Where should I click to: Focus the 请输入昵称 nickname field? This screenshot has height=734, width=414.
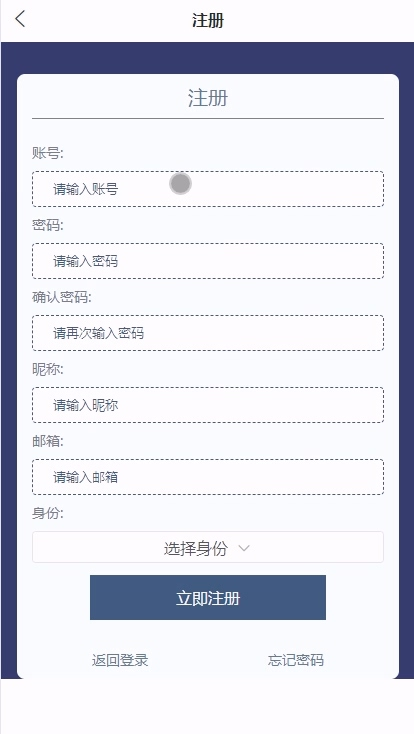point(208,405)
